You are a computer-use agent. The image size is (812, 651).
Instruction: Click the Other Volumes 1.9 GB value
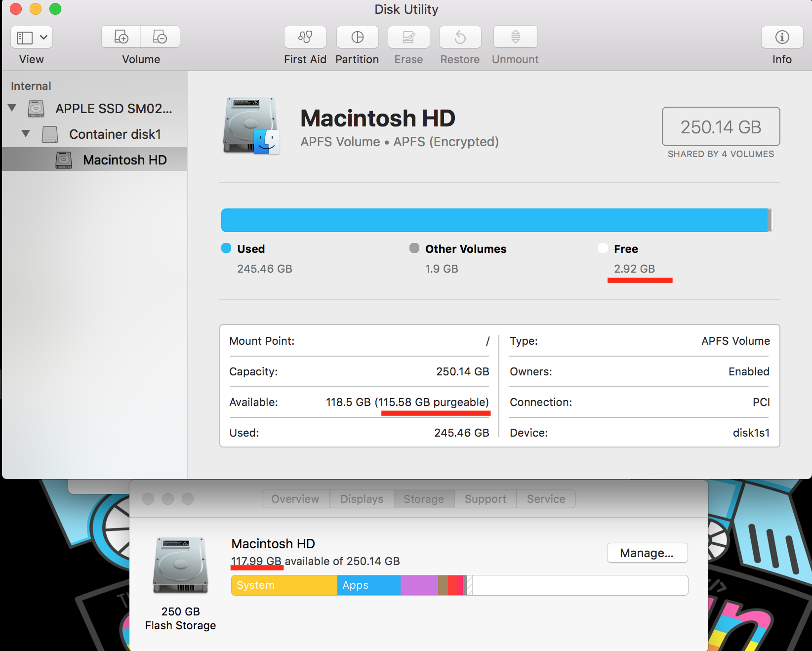pyautogui.click(x=442, y=269)
